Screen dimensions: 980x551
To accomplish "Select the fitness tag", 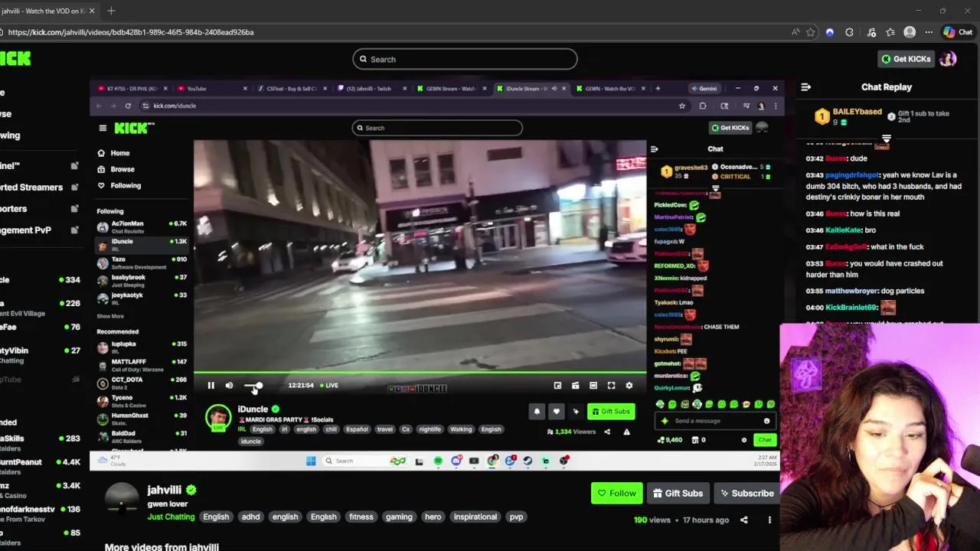I will [x=361, y=517].
